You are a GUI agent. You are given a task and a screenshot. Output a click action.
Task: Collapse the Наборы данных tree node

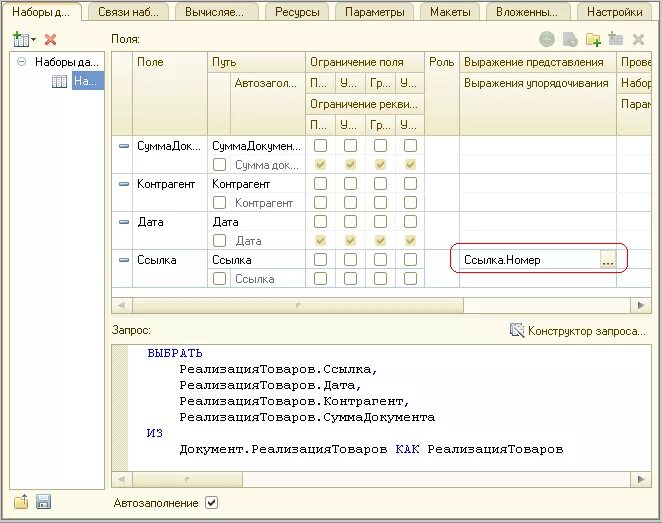[x=21, y=62]
